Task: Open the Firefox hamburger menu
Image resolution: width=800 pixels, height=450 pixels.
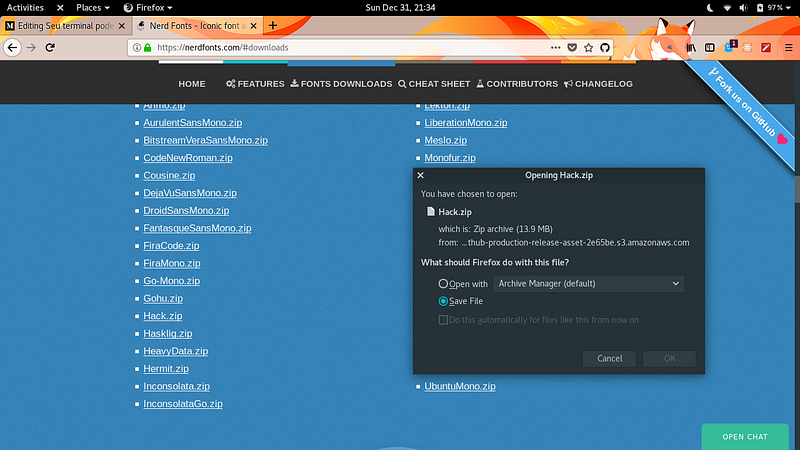Action: tap(789, 47)
